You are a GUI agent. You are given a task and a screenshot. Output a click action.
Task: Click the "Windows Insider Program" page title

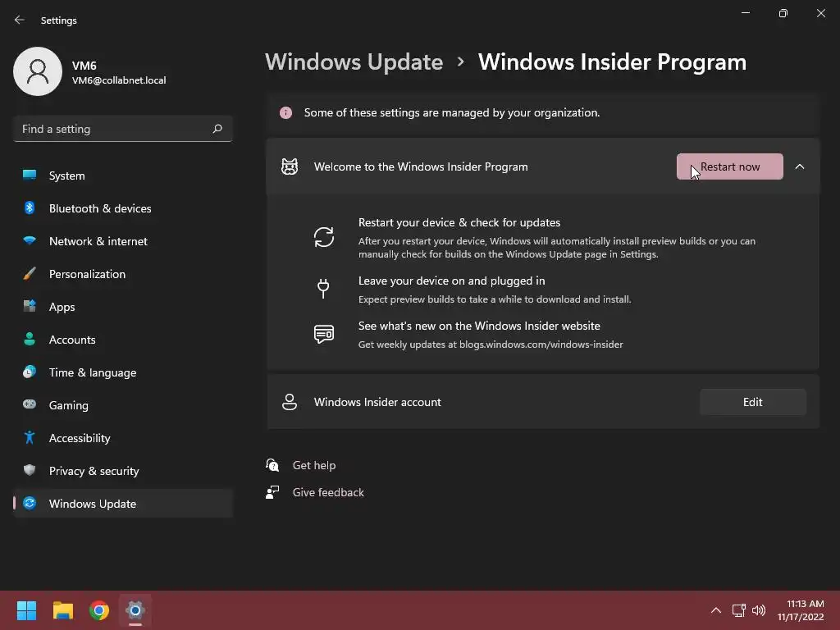click(x=612, y=62)
